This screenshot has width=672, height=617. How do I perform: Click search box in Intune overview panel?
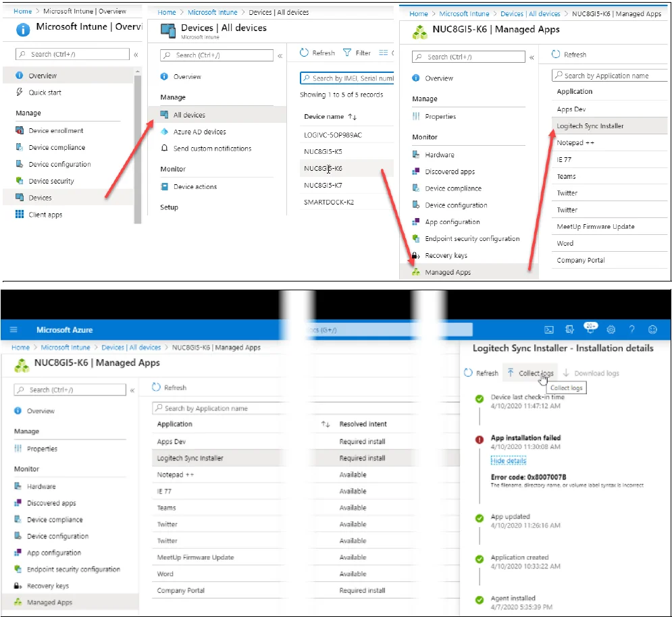pos(72,54)
